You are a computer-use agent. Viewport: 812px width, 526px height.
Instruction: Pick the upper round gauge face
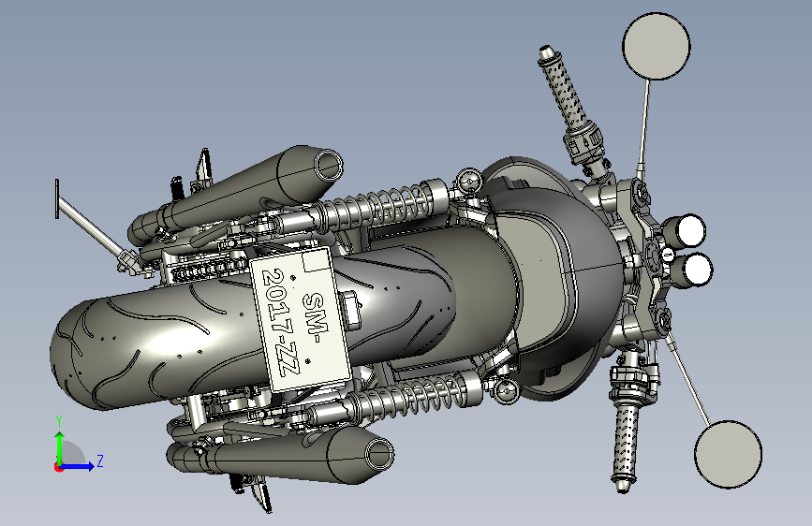click(x=691, y=231)
